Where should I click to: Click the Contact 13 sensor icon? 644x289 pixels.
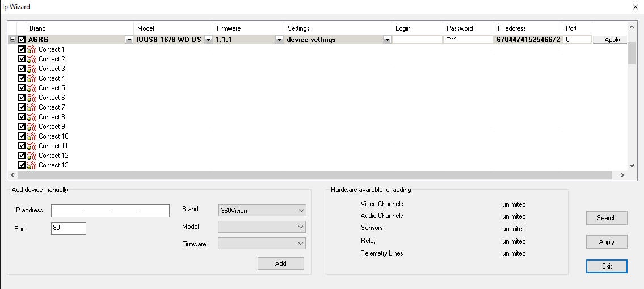(x=32, y=166)
